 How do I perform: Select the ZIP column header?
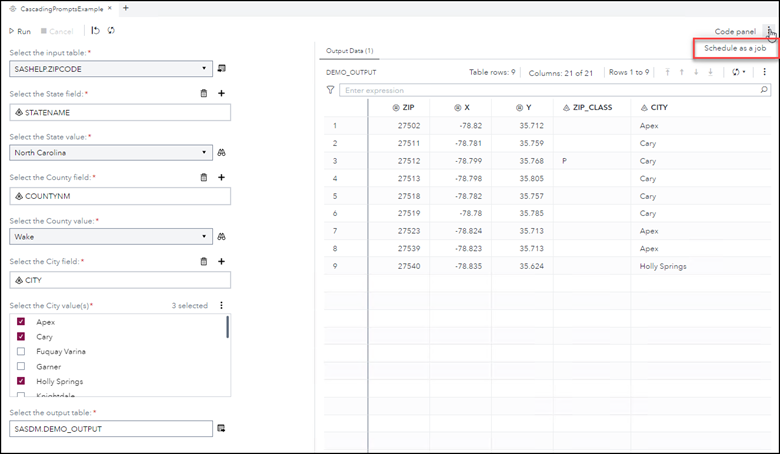pos(399,107)
